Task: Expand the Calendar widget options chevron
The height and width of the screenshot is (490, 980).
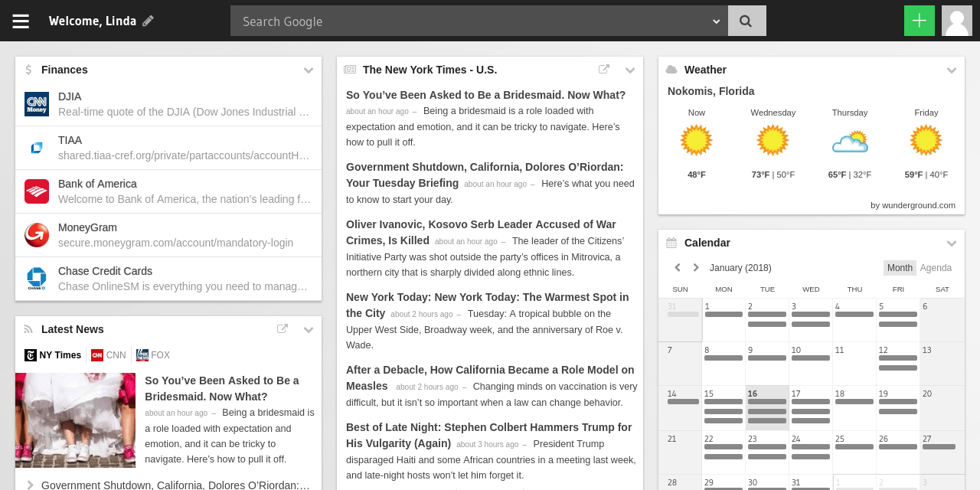Action: (x=952, y=243)
